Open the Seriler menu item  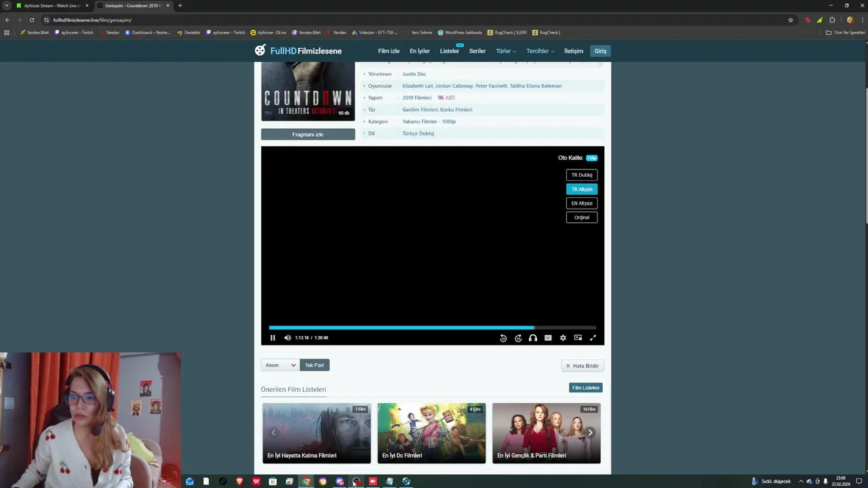pos(477,51)
